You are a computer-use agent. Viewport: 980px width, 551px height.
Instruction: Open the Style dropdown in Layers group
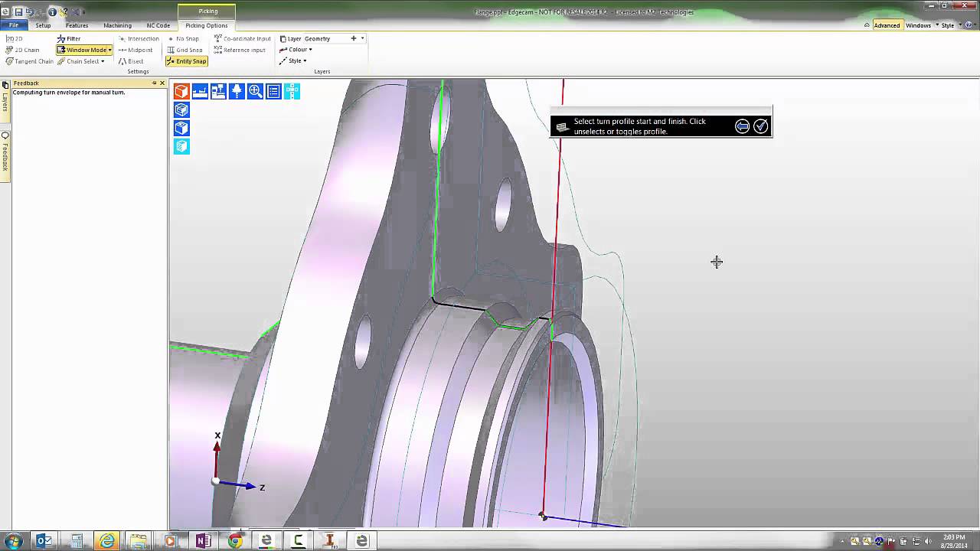pyautogui.click(x=293, y=61)
